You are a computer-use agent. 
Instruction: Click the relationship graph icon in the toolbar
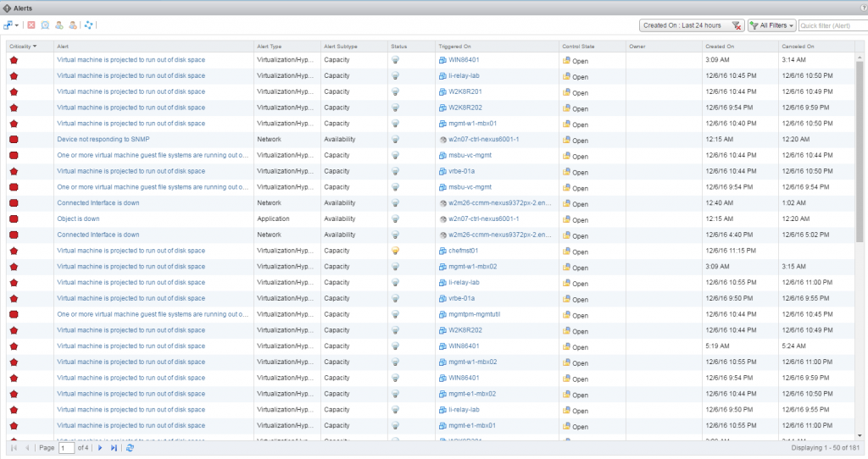[x=89, y=25]
